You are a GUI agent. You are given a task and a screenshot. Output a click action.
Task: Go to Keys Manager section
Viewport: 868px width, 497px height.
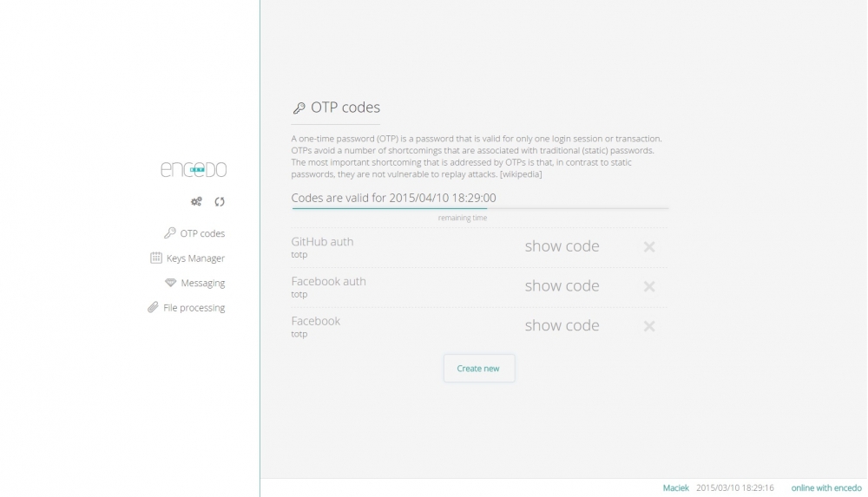click(195, 258)
